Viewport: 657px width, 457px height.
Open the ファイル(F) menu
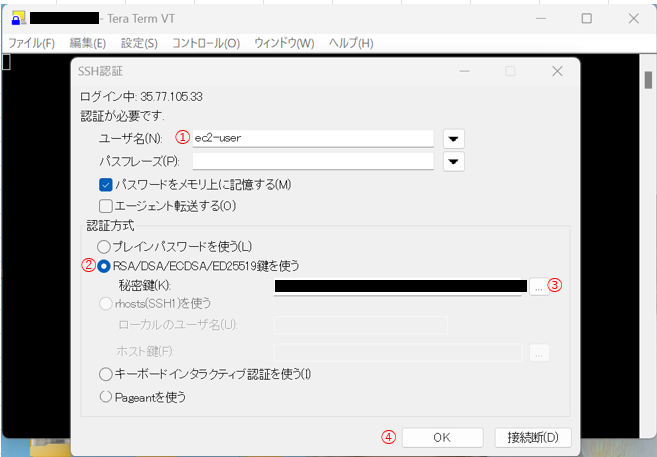click(x=31, y=43)
